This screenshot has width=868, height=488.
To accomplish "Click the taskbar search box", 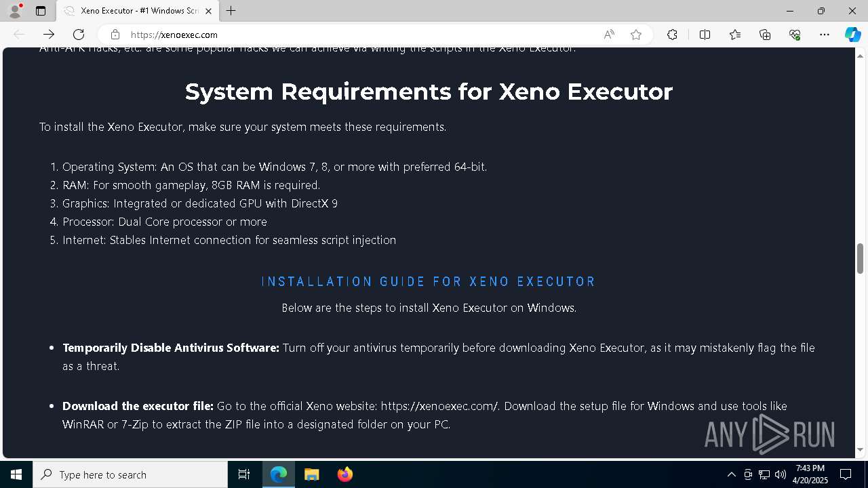I will pos(130,474).
